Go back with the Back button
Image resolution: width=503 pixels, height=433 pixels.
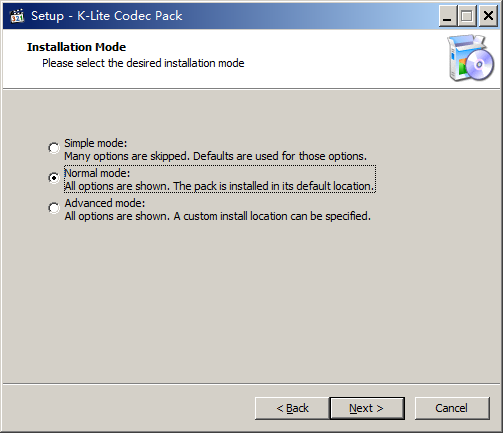coord(292,408)
